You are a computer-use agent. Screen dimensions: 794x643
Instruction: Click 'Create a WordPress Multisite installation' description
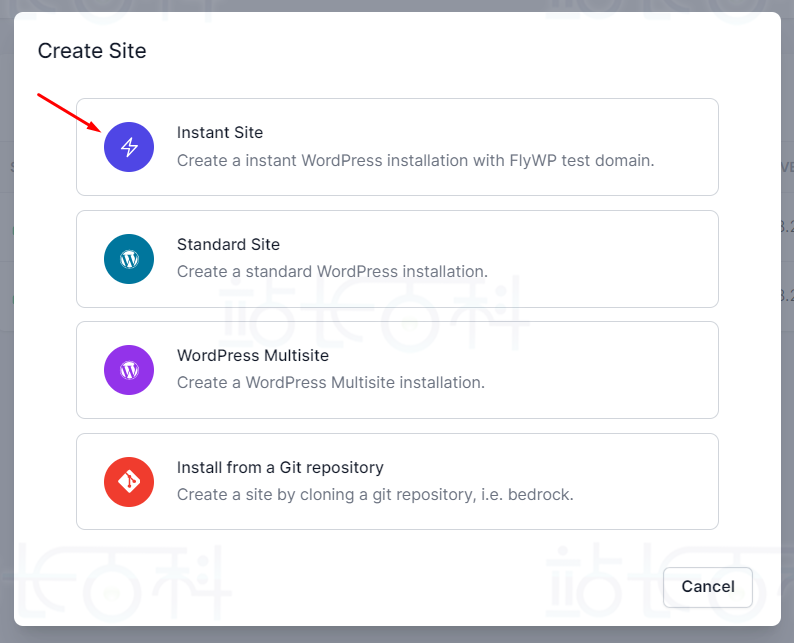[330, 382]
